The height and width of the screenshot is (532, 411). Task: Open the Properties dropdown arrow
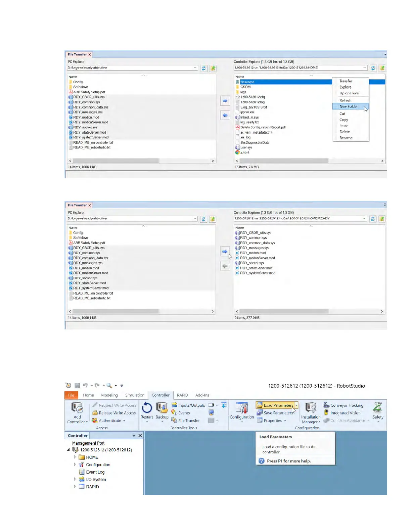tap(285, 420)
